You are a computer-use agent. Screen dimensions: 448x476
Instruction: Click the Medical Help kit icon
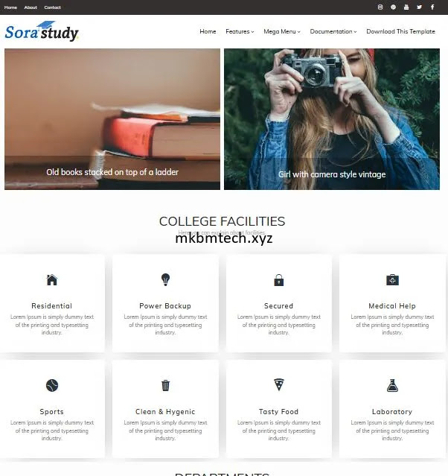point(392,279)
